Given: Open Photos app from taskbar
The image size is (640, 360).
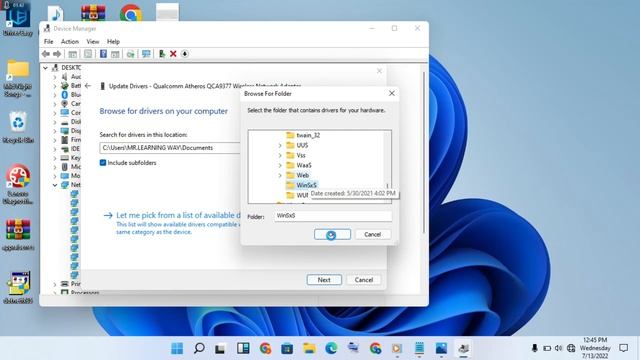Looking at the screenshot, I should point(441,348).
